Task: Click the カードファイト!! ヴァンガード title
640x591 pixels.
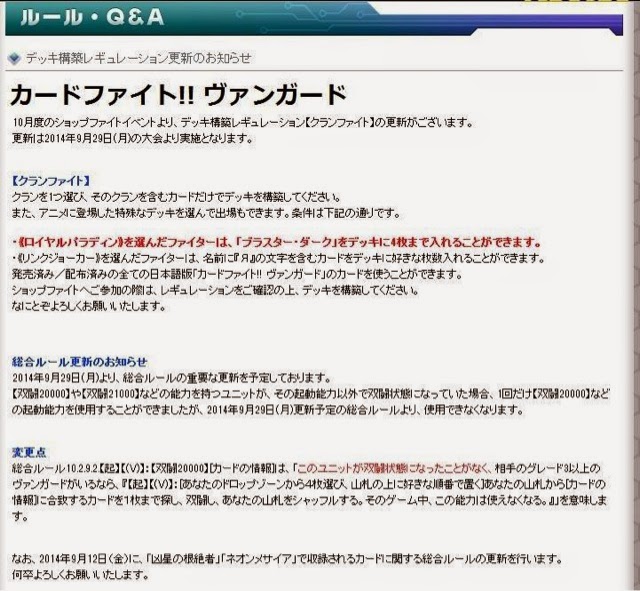Action: pos(178,95)
